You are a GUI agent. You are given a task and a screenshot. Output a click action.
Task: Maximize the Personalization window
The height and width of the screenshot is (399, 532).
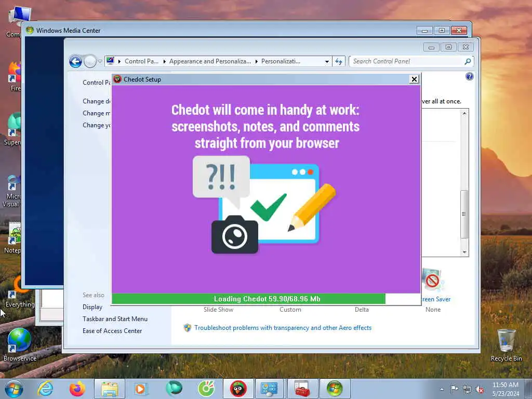click(448, 47)
